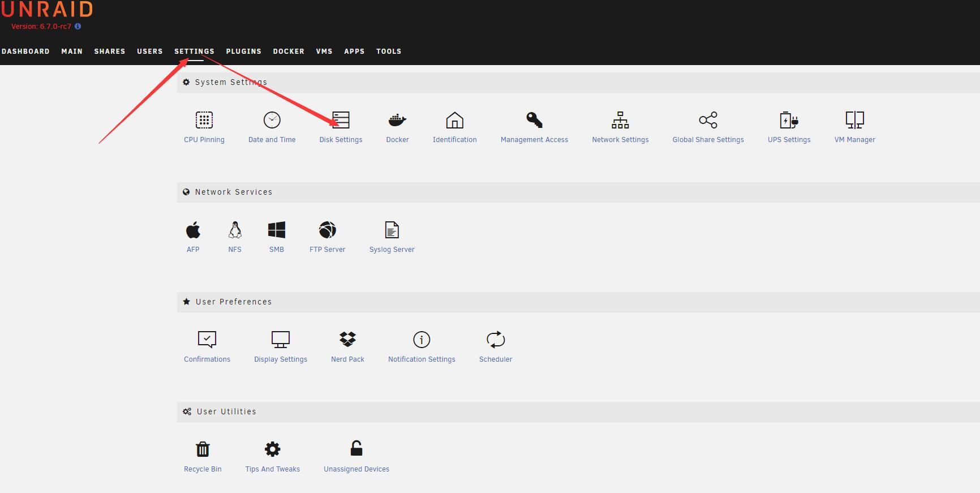
Task: Open the Display Settings monitor icon
Action: click(x=281, y=340)
